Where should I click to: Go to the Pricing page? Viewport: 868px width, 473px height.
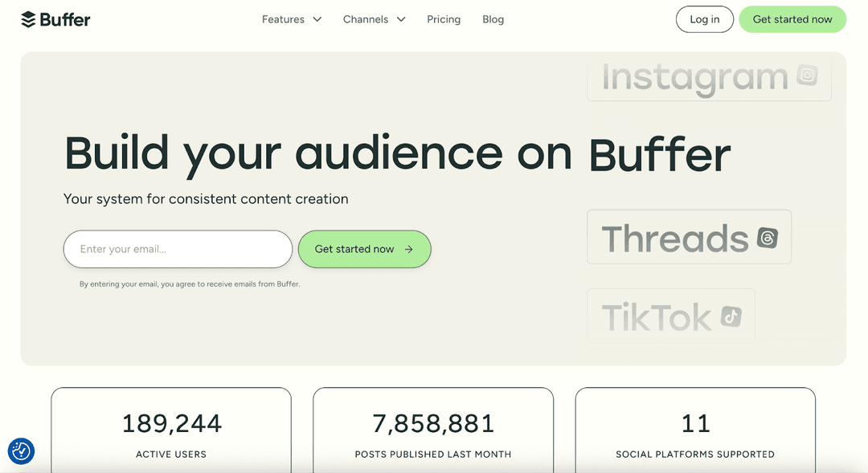444,19
